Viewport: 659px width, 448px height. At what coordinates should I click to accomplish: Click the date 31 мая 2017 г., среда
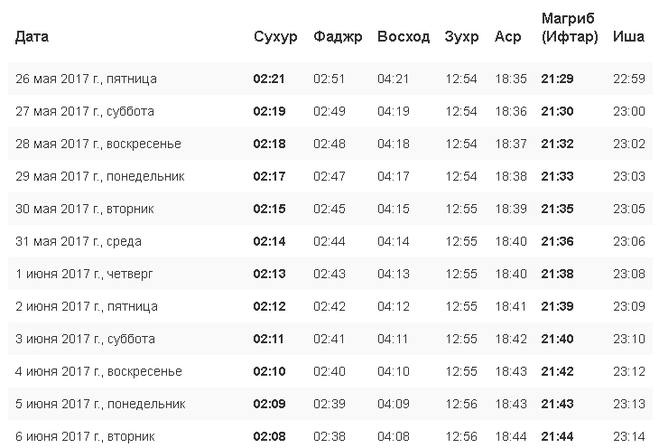click(78, 241)
